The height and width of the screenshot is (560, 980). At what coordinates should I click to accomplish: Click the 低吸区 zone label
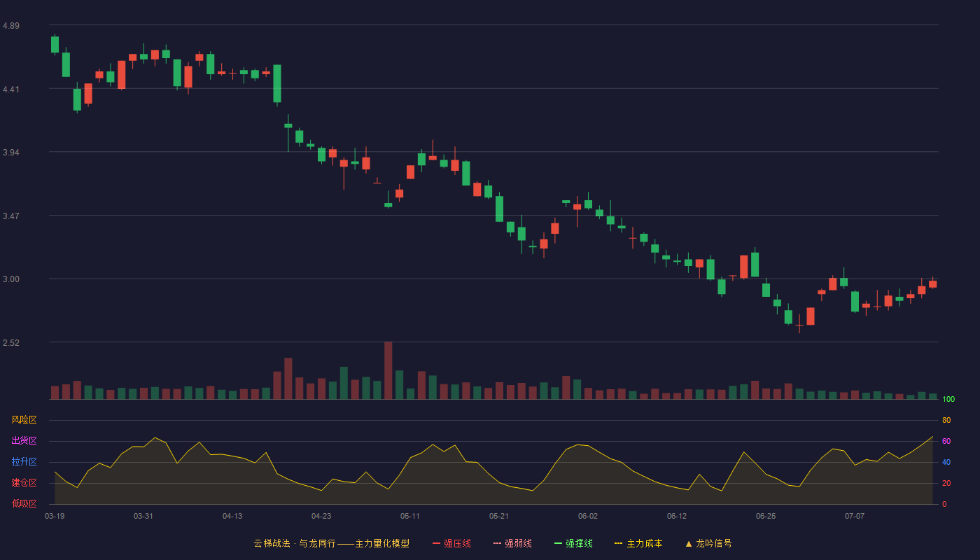click(24, 504)
